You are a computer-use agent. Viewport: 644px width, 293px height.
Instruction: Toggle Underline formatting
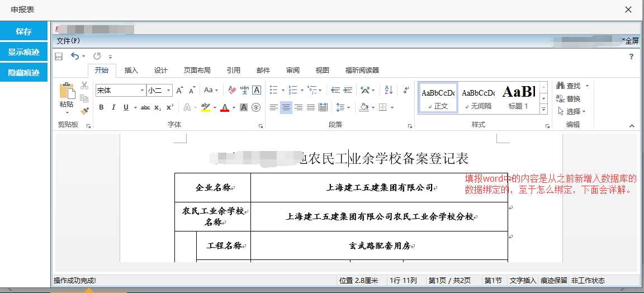pyautogui.click(x=126, y=107)
